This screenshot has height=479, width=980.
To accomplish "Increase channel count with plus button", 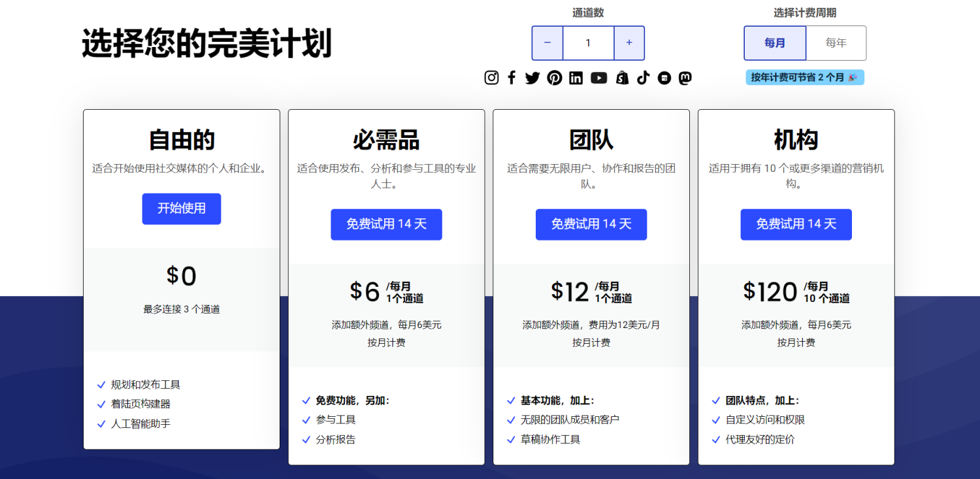I will point(629,43).
